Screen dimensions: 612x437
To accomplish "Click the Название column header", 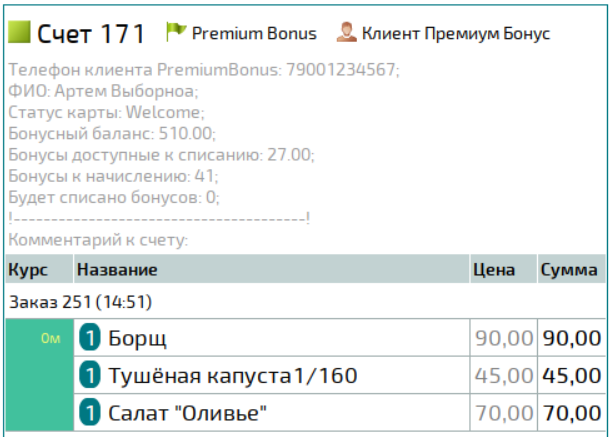I will coord(117,270).
